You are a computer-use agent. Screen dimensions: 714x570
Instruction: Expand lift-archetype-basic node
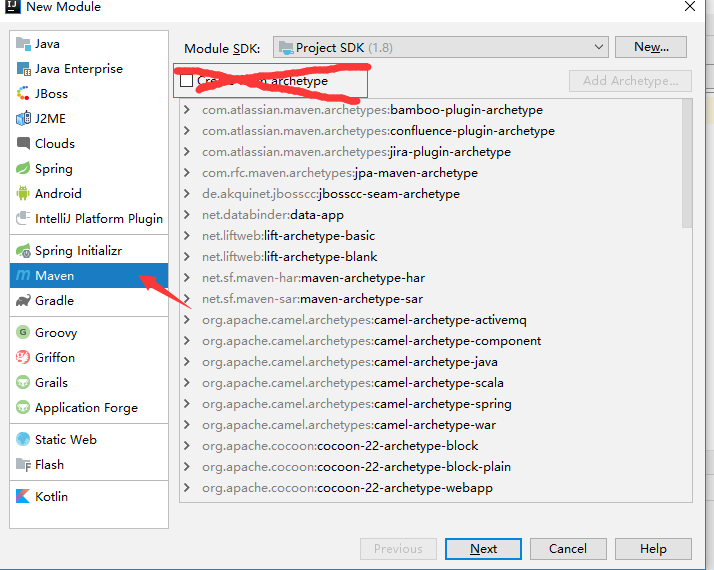(187, 235)
